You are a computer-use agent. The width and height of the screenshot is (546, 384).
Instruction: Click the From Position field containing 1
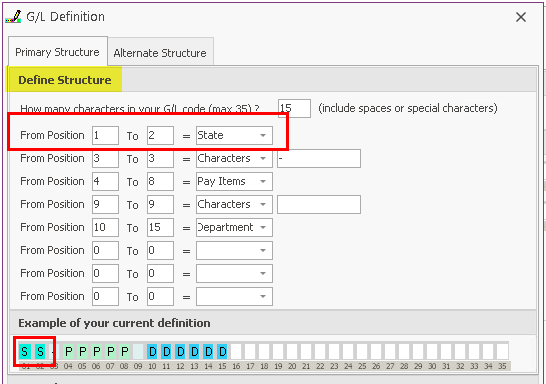pos(105,135)
